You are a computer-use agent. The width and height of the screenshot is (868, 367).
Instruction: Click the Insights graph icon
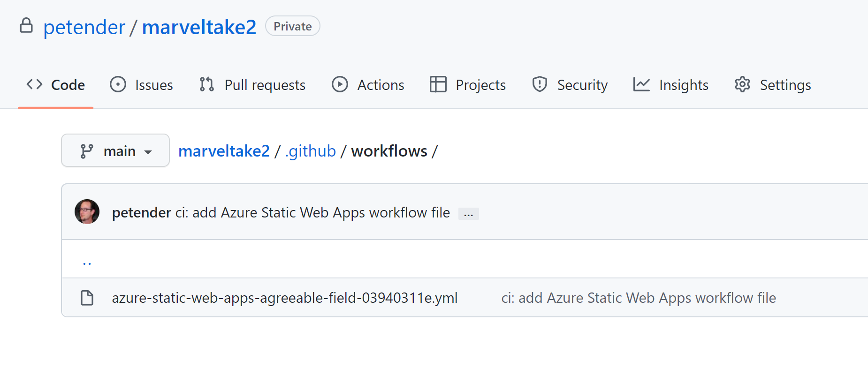coord(641,84)
